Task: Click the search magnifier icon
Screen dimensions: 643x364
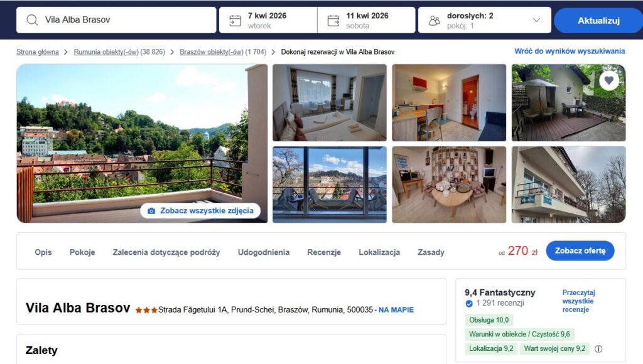Action: coord(32,19)
